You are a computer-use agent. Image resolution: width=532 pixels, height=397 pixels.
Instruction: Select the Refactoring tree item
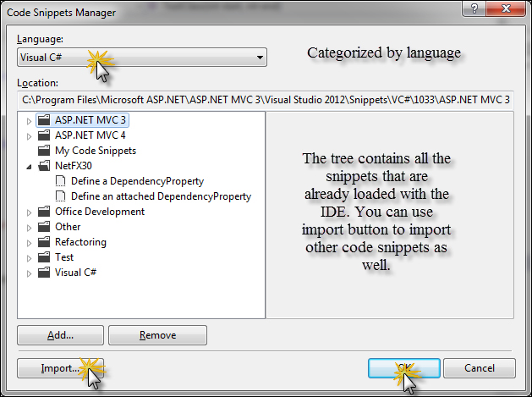click(x=80, y=242)
